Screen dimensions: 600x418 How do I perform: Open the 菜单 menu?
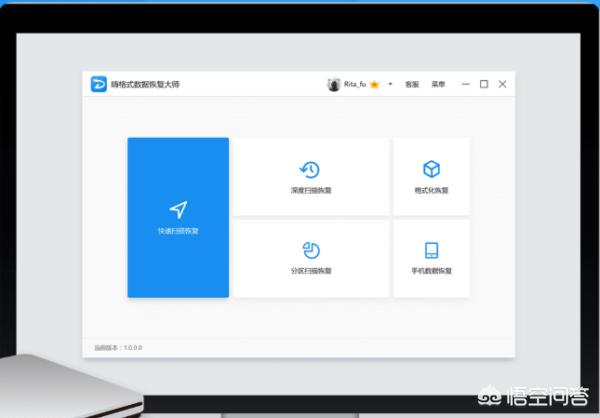[x=438, y=85]
